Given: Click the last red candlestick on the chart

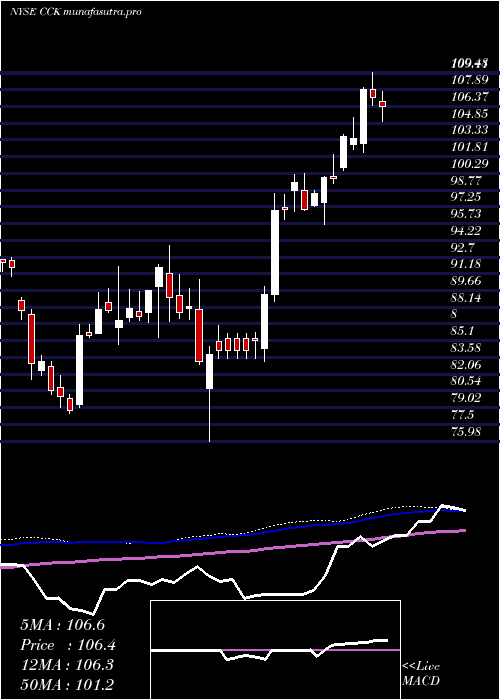Looking at the screenshot, I should point(383,104).
